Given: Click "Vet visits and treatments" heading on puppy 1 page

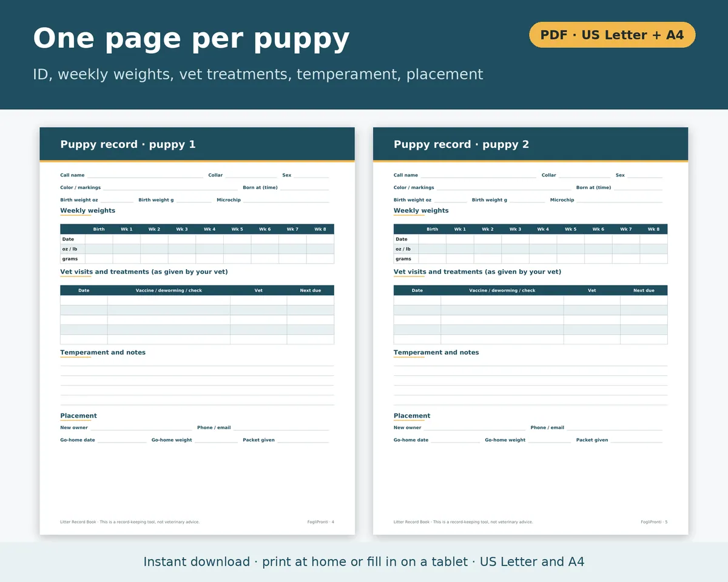Looking at the screenshot, I should click(144, 272).
